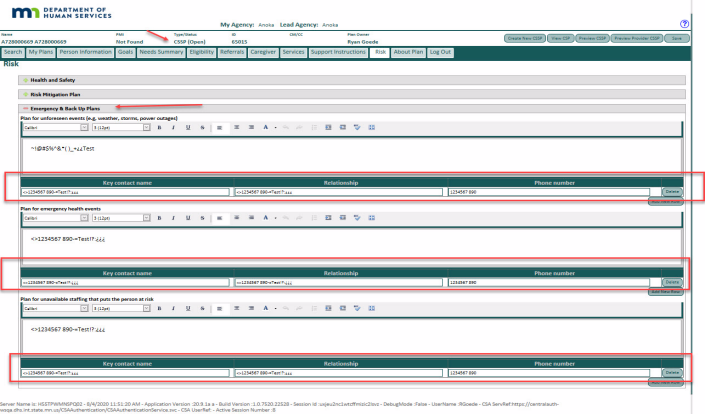705x414 pixels.
Task: Center align text in unavailable staffing editor
Action: click(236, 308)
